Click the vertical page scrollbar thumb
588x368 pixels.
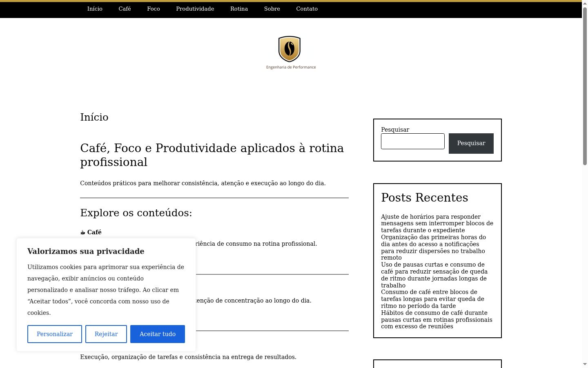(585, 86)
